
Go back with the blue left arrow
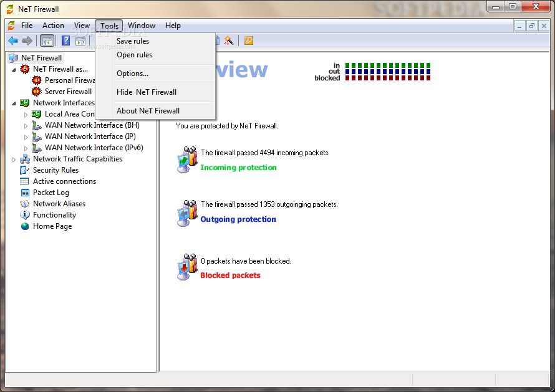pyautogui.click(x=13, y=41)
